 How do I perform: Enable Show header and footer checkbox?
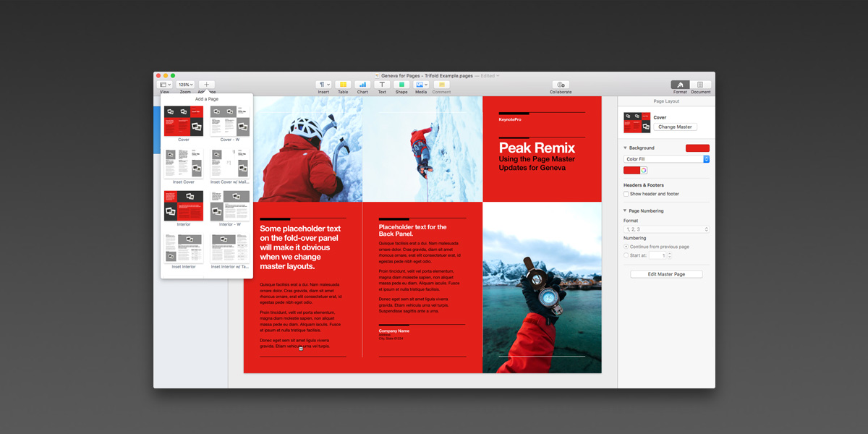click(x=626, y=194)
